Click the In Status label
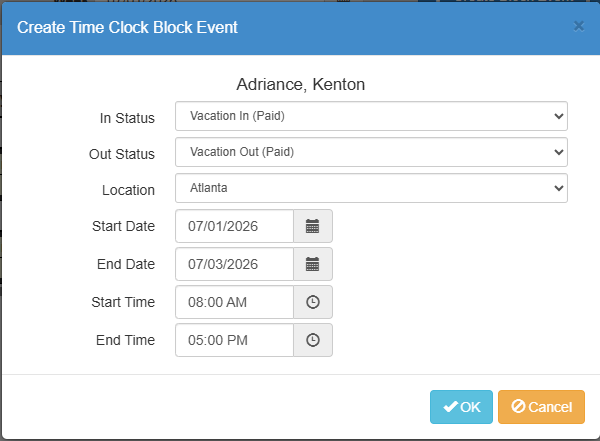Viewport: 600px width, 441px height. (127, 118)
